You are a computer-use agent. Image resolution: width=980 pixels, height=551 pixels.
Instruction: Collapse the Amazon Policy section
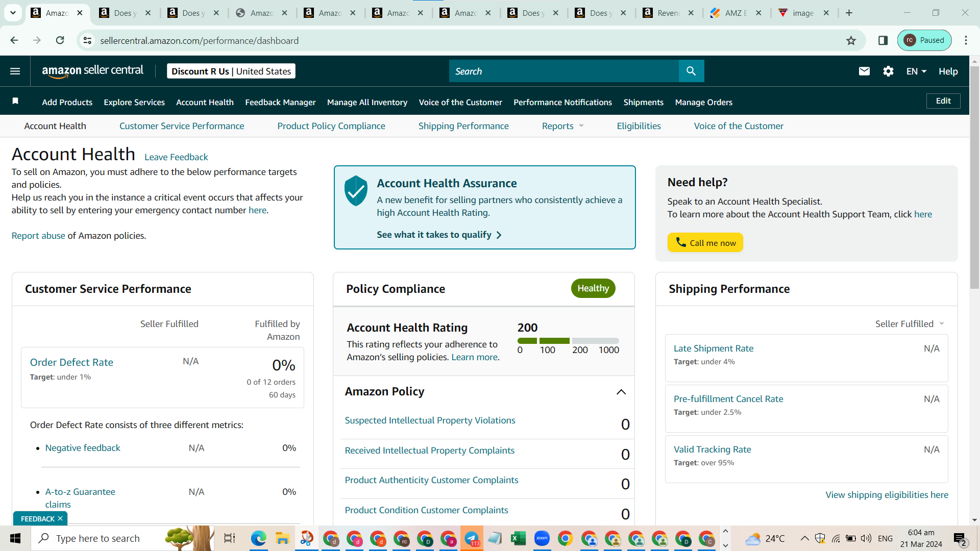[x=621, y=392]
